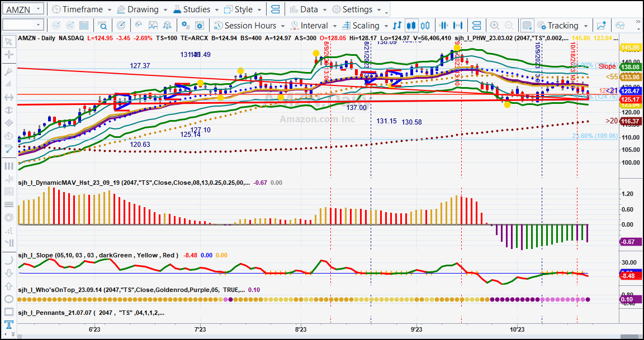The height and width of the screenshot is (340, 644).
Task: Open the Timeframe menu
Action: point(82,9)
